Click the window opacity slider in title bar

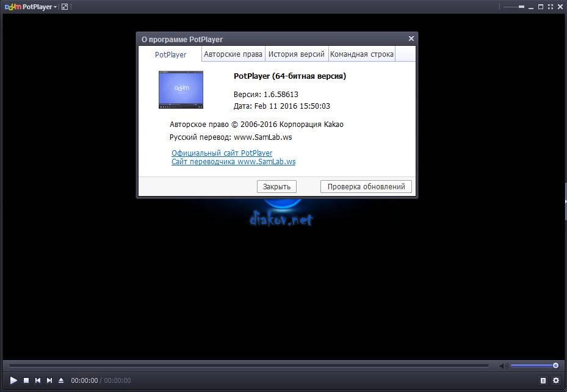click(x=514, y=7)
